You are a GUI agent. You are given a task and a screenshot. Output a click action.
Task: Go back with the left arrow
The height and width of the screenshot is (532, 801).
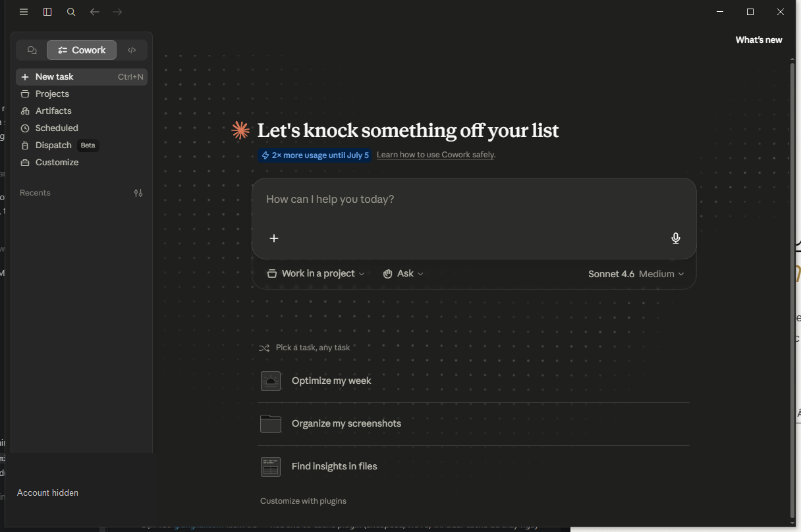[x=95, y=12]
